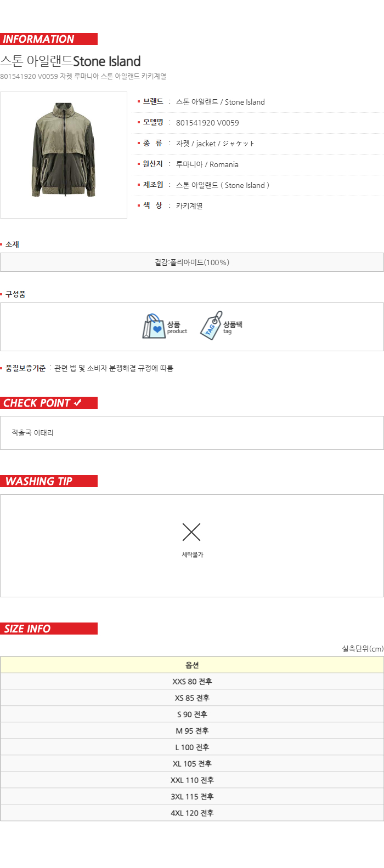Screen dimensions: 384x868
Task: Select the XXL 110 size row
Action: click(x=192, y=780)
